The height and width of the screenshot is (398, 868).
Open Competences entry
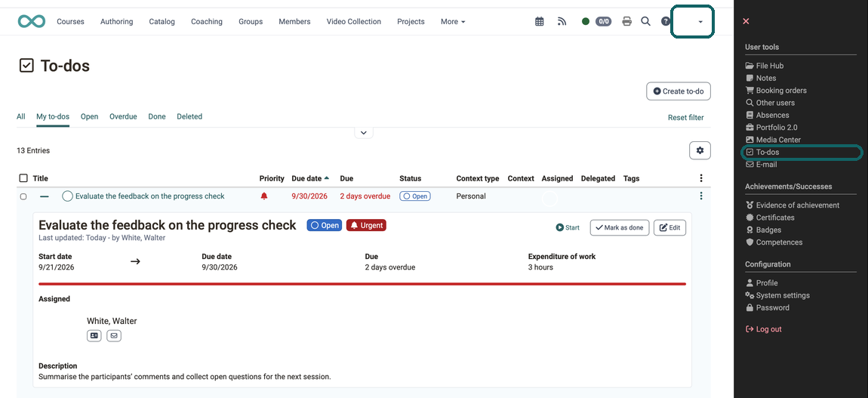(774, 242)
